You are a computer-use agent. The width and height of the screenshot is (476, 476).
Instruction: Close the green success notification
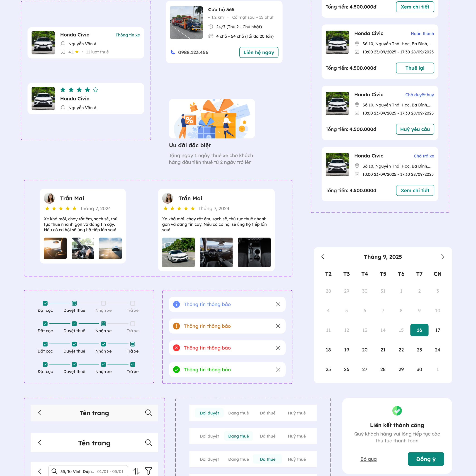(278, 369)
